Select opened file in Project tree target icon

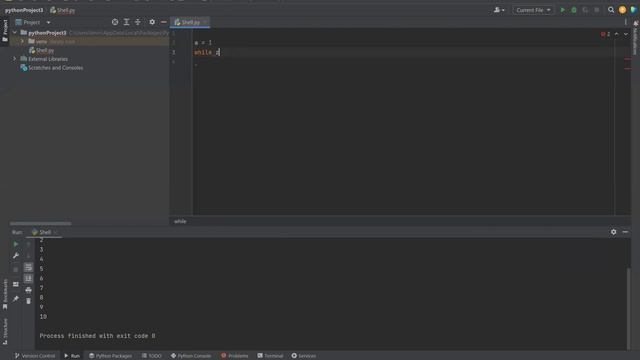pyautogui.click(x=115, y=22)
